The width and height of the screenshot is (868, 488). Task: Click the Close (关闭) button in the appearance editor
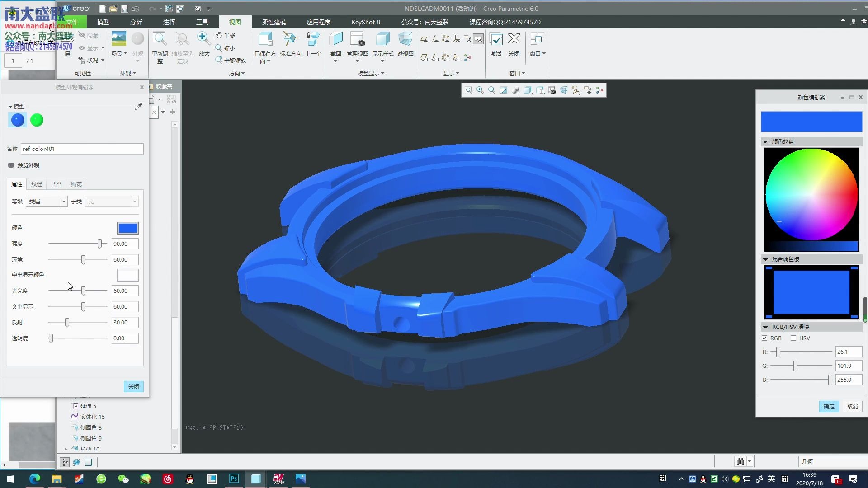tap(134, 387)
